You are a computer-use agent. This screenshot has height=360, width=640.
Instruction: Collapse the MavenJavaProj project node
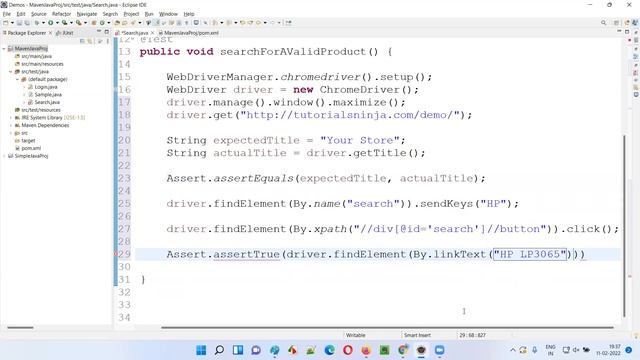pyautogui.click(x=4, y=49)
